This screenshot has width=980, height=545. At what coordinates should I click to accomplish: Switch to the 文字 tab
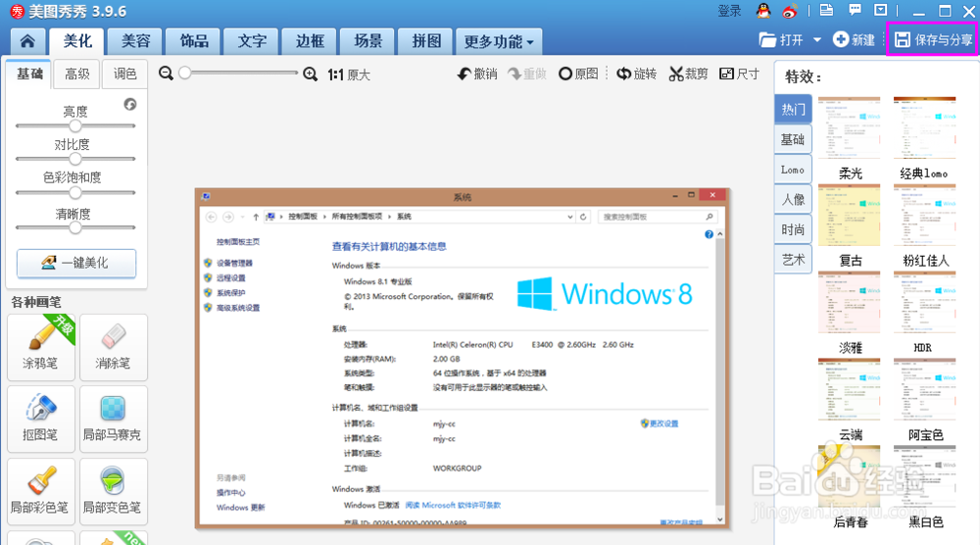click(x=252, y=41)
